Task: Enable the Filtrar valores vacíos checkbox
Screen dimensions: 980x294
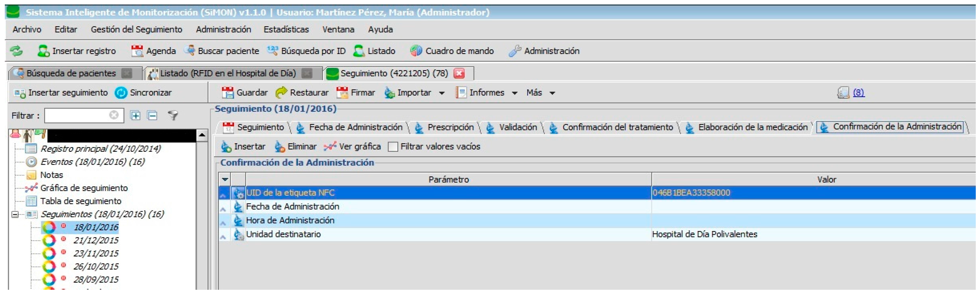Action: 393,147
